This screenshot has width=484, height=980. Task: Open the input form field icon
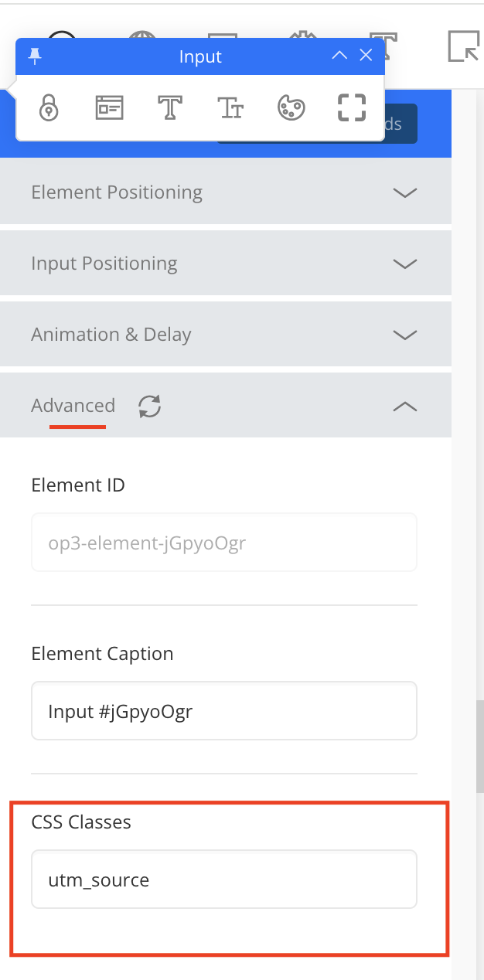[109, 108]
